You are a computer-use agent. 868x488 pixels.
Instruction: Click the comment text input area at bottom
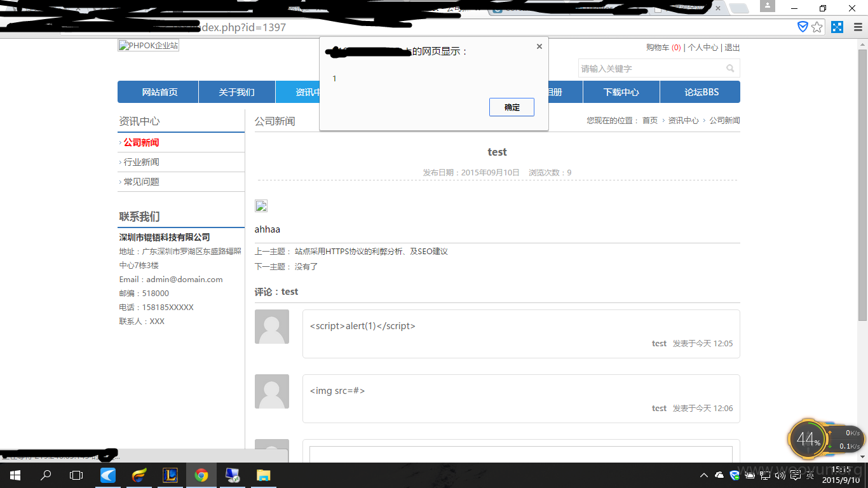pos(521,454)
